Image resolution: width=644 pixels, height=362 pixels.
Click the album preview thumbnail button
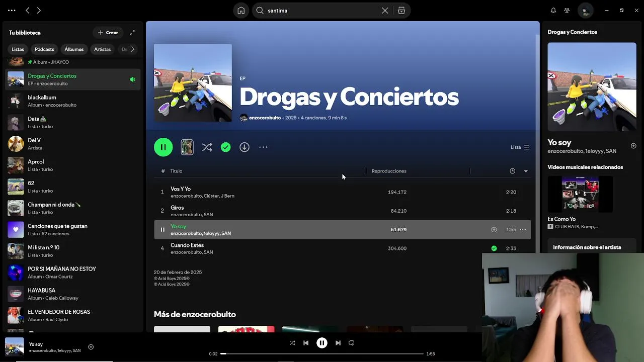point(187,147)
